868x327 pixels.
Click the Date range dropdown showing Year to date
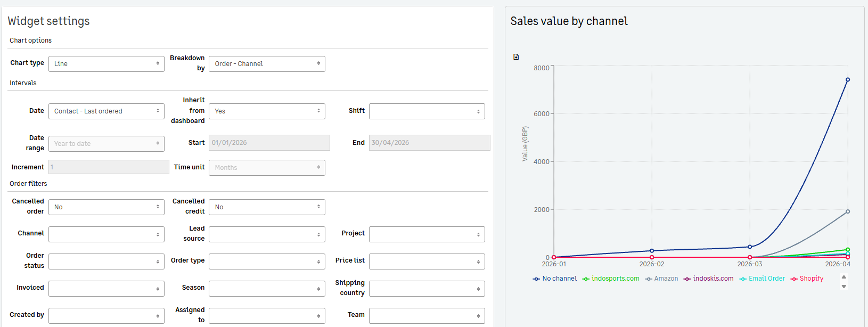pyautogui.click(x=107, y=144)
